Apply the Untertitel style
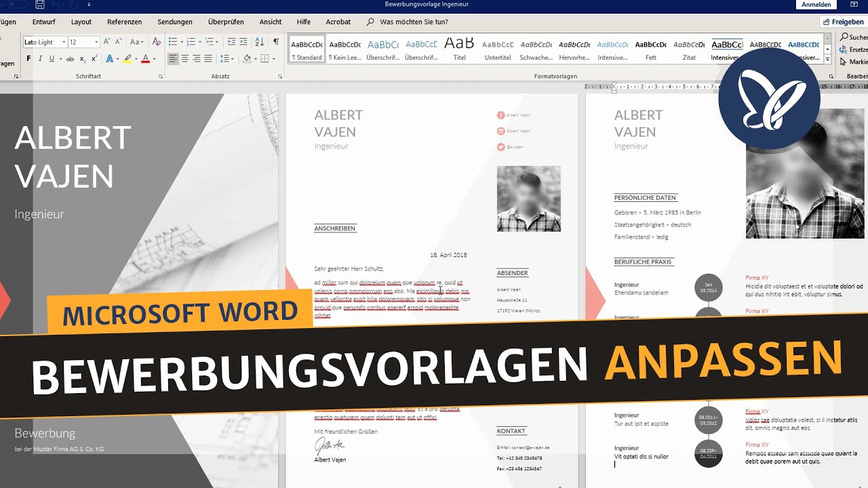This screenshot has height=488, width=868. (498, 49)
